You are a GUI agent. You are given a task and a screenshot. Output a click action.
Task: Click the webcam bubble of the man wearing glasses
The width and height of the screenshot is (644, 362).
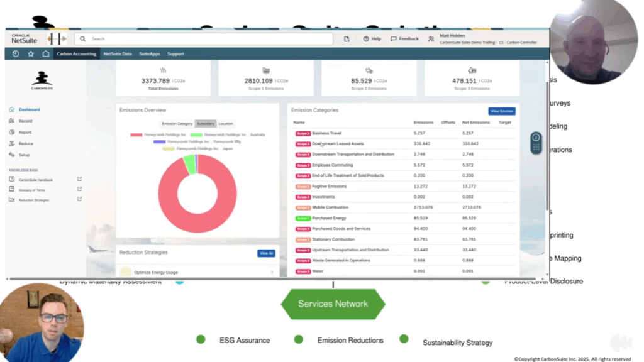(x=41, y=322)
